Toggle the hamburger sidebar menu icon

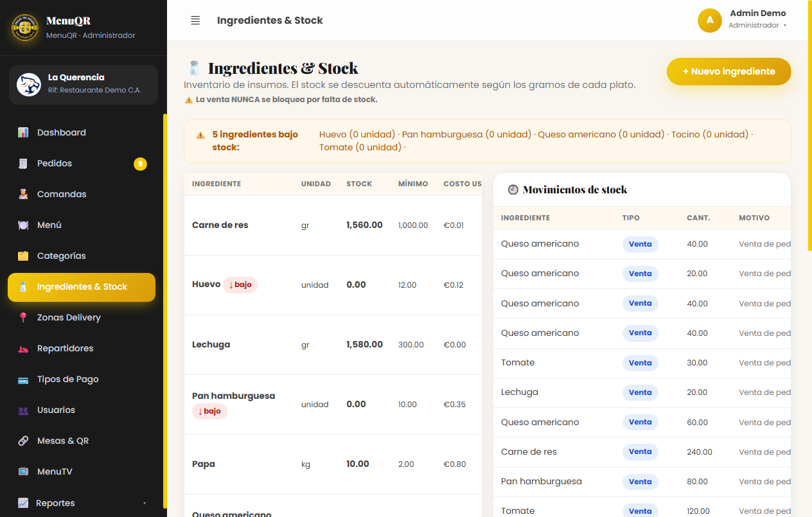point(195,21)
